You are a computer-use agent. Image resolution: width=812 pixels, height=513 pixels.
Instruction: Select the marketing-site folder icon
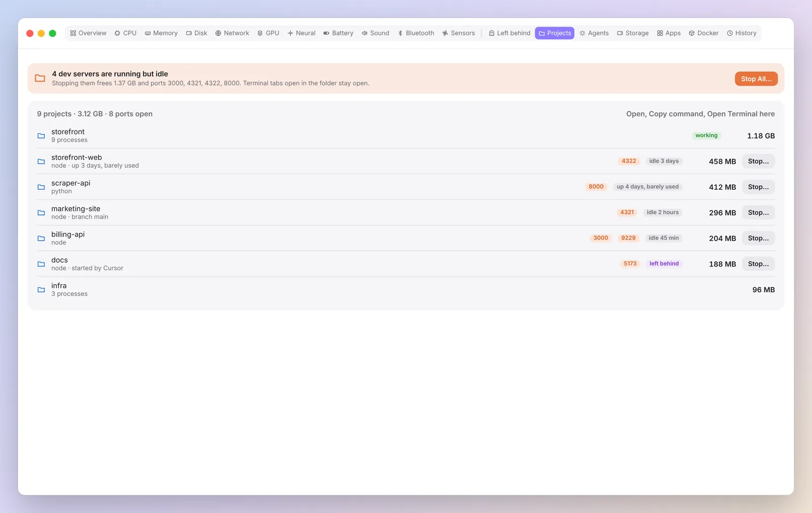(41, 213)
